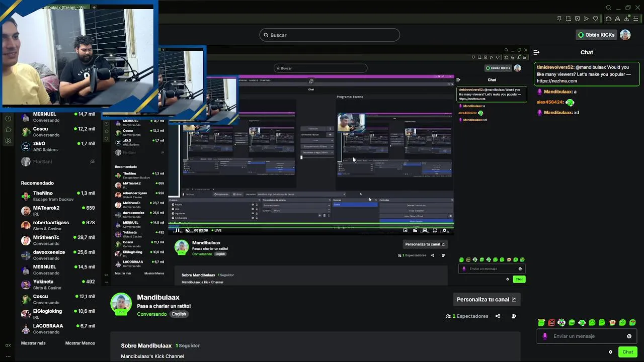644x362 pixels.
Task: Unmute the video player volume icon
Action: point(187,230)
